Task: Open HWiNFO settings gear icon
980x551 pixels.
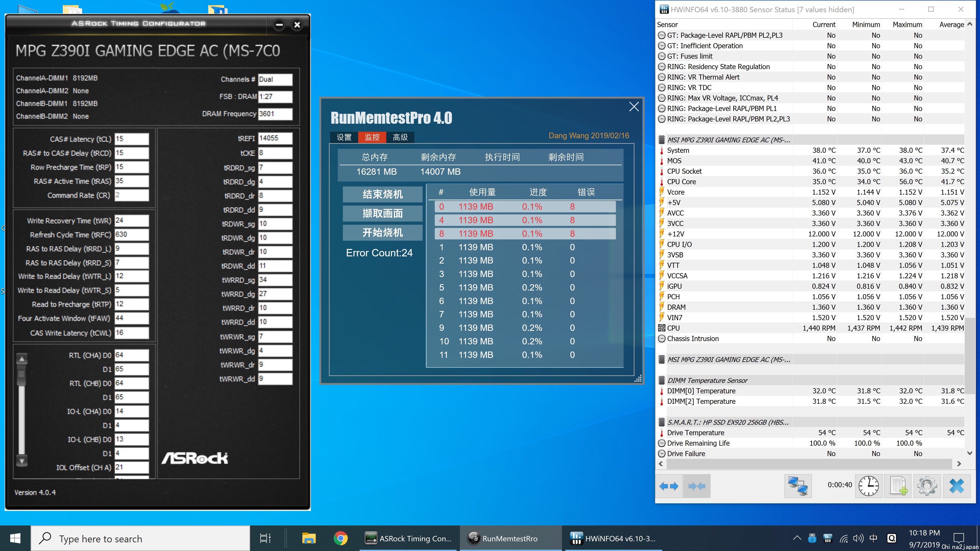Action: coord(927,486)
